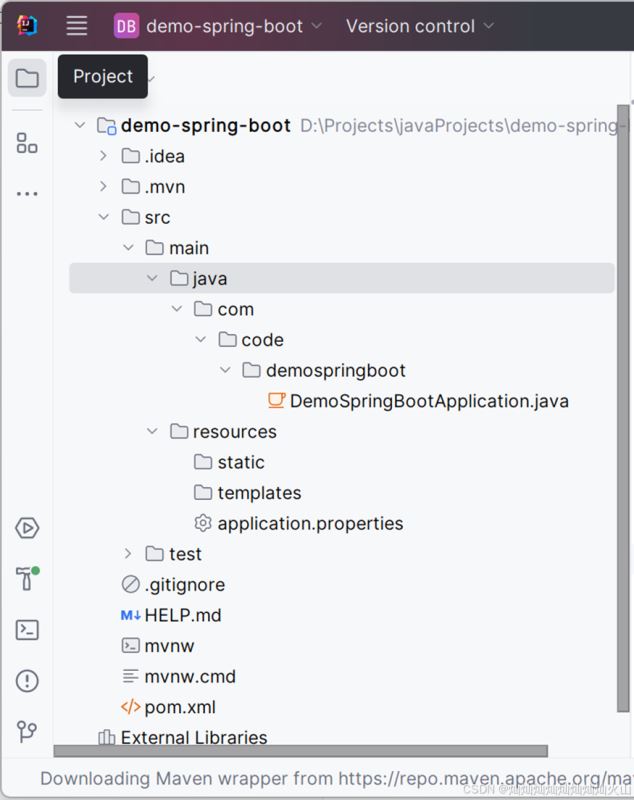Open the Structure tool window icon
634x800 pixels.
point(27,143)
